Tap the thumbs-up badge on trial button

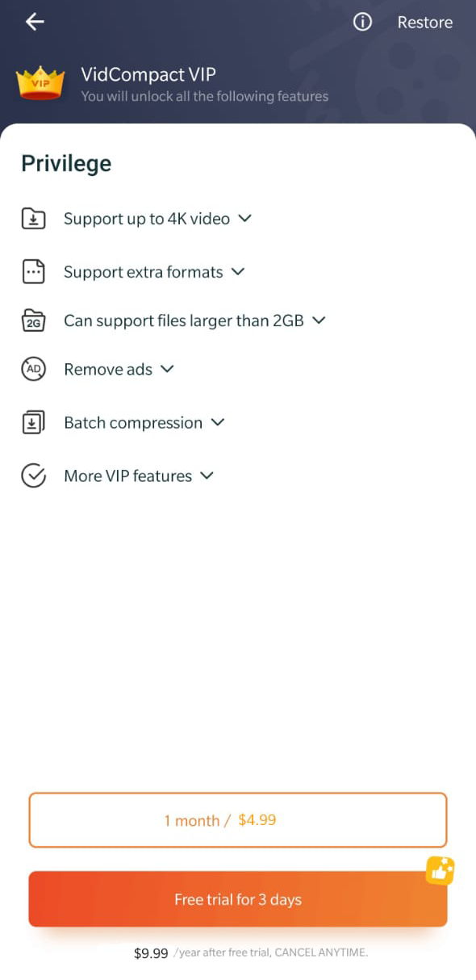(x=441, y=871)
